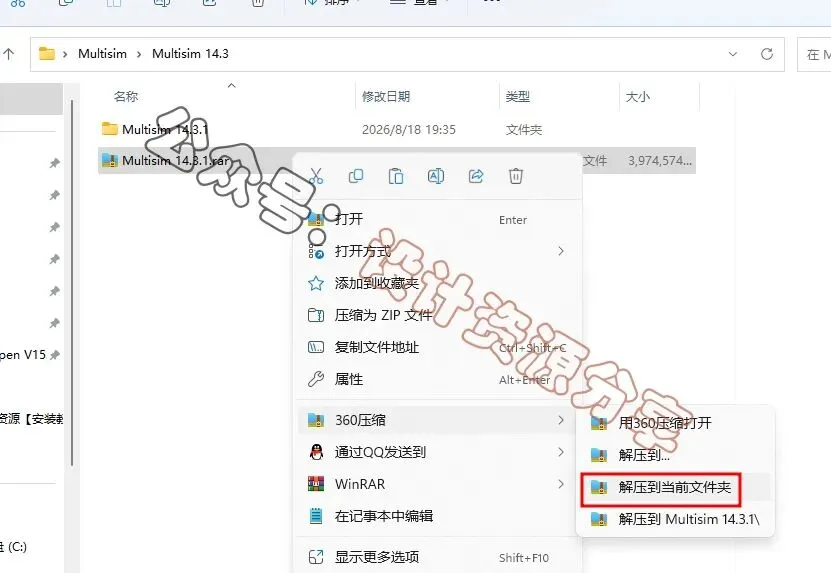Click Multisim 14.3 breadcrumb segment
Screen dimensions: 831x573
coord(190,54)
